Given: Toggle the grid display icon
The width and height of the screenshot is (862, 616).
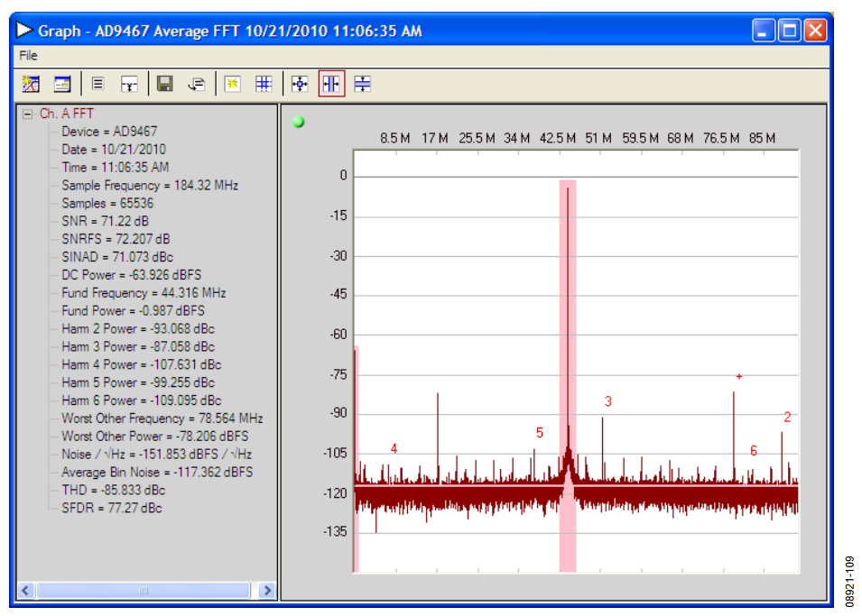Looking at the screenshot, I should (x=263, y=83).
